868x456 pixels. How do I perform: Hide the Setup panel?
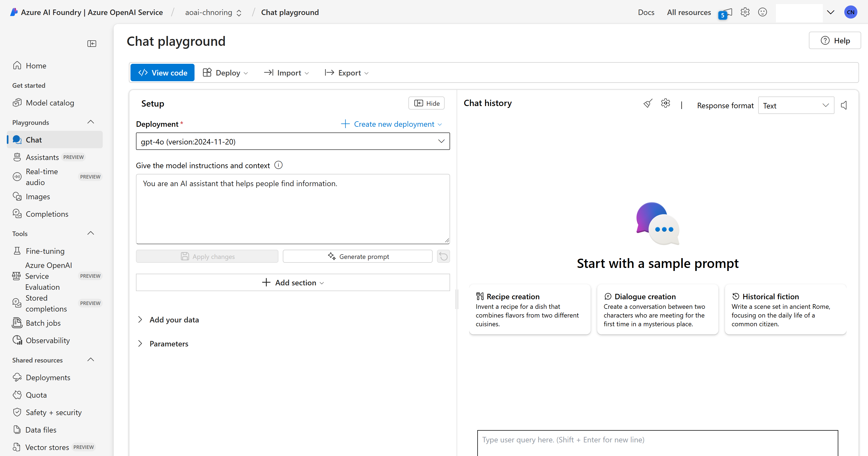(x=426, y=103)
